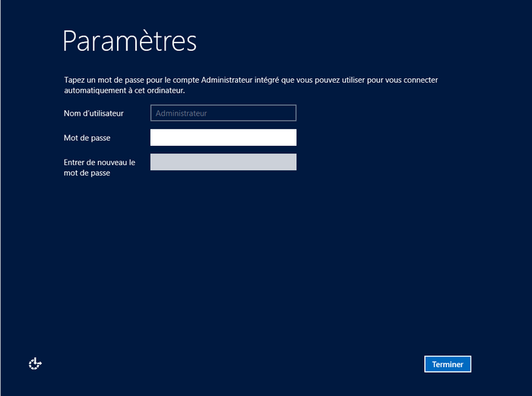Open the Ease of Access icon
This screenshot has width=532, height=396.
(x=35, y=364)
